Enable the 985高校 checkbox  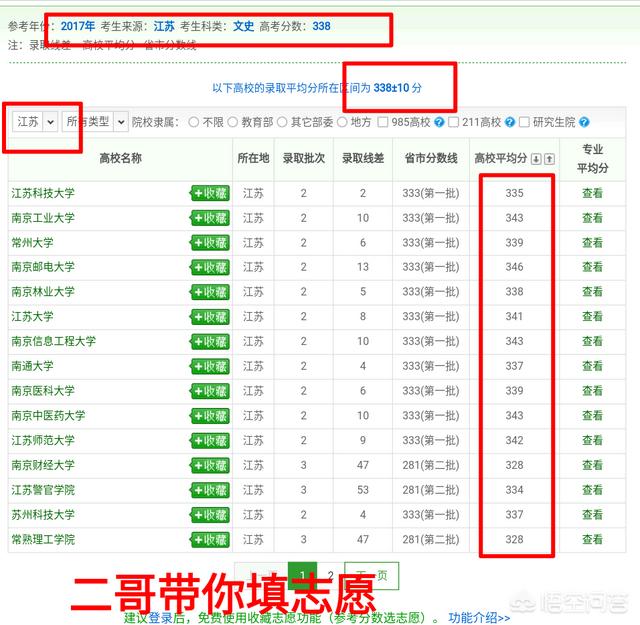(x=385, y=122)
